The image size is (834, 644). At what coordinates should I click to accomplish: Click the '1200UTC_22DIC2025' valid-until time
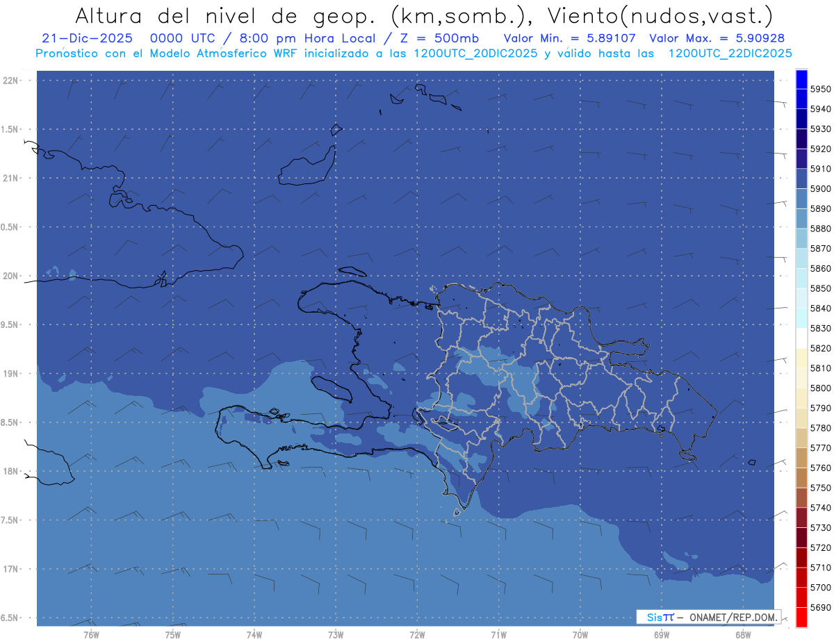730,53
